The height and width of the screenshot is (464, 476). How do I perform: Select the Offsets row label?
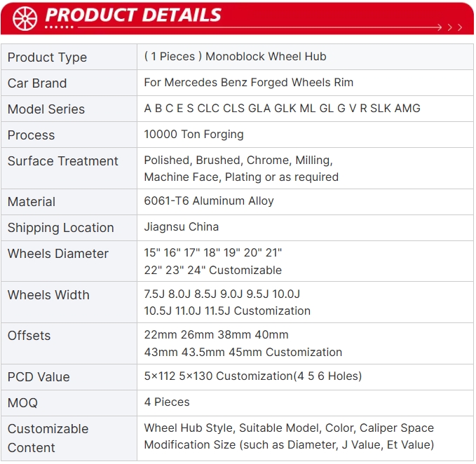click(x=29, y=336)
